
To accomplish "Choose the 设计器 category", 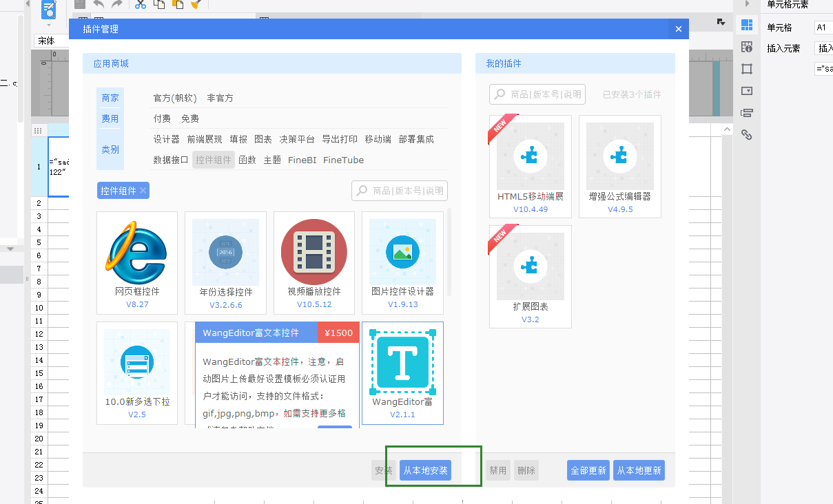I will pos(167,139).
